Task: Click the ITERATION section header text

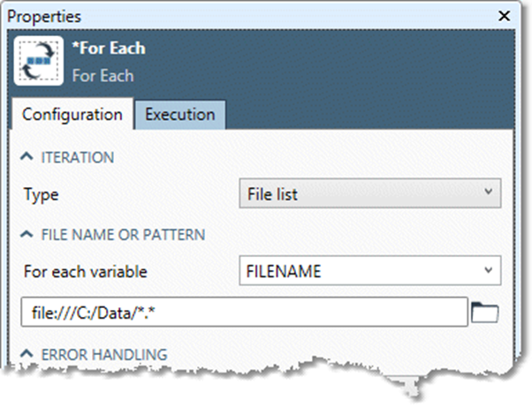Action: (x=78, y=158)
